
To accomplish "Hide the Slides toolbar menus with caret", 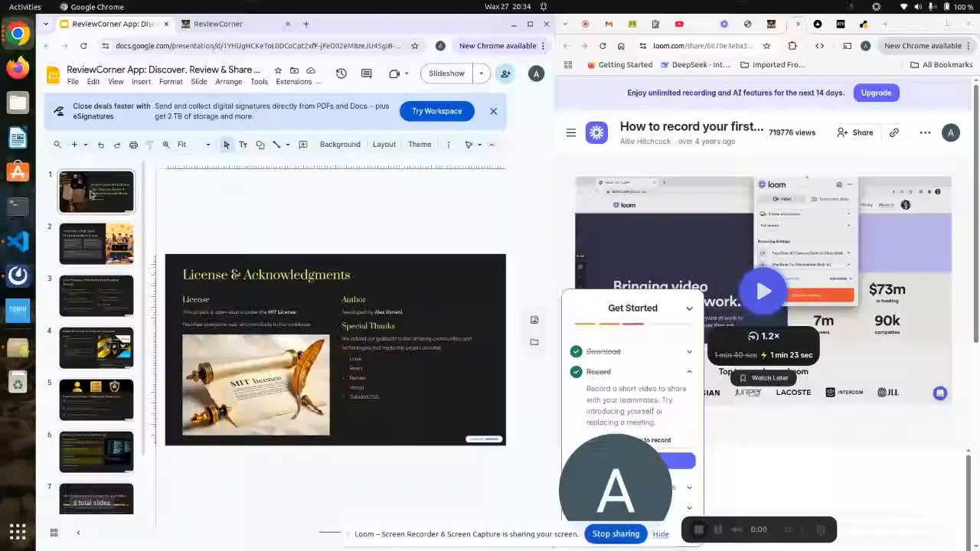I will click(492, 145).
